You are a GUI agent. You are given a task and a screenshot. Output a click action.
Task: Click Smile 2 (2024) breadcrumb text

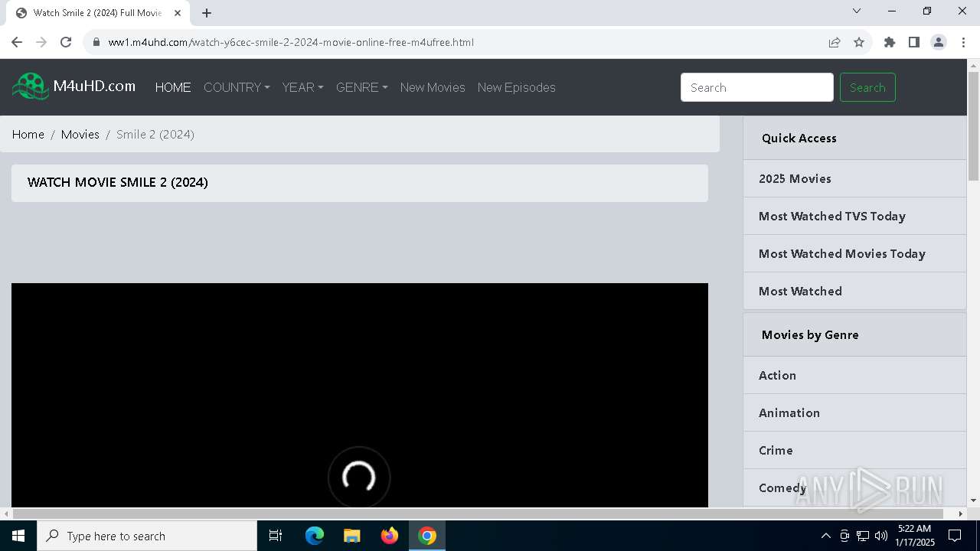click(155, 134)
